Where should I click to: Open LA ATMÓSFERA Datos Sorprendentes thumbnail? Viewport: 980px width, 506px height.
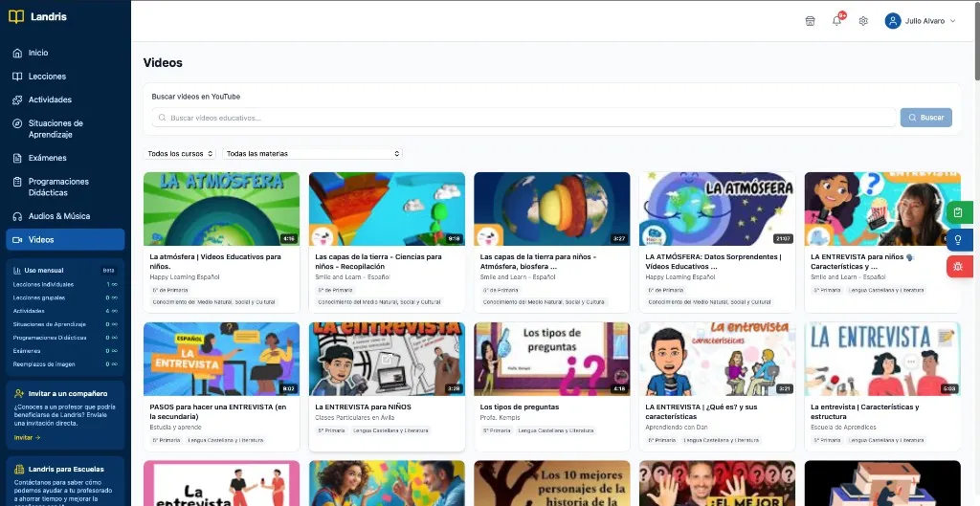pos(717,209)
